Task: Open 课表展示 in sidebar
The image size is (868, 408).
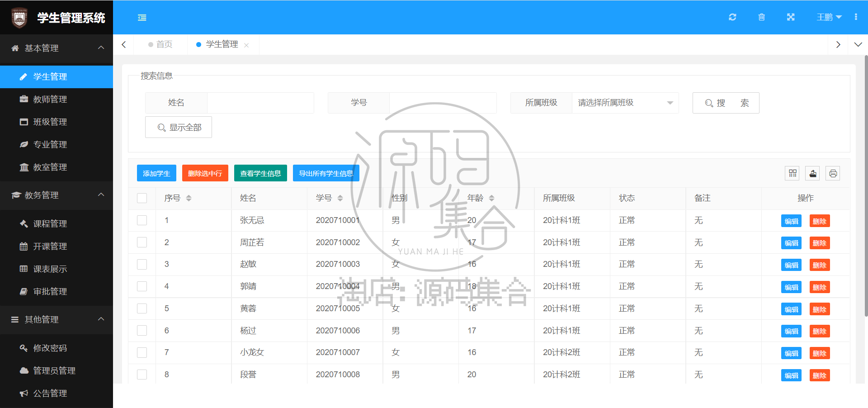Action: pyautogui.click(x=57, y=269)
